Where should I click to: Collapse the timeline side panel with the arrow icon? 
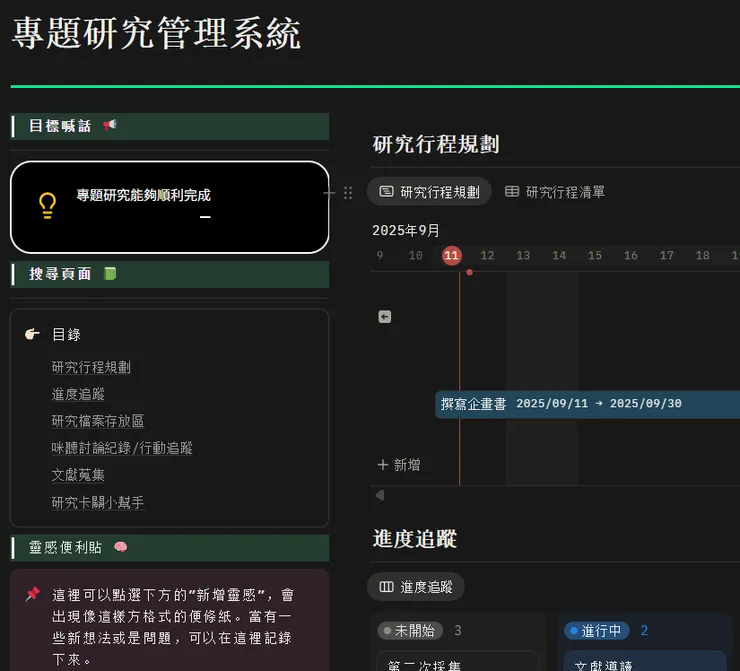click(385, 317)
